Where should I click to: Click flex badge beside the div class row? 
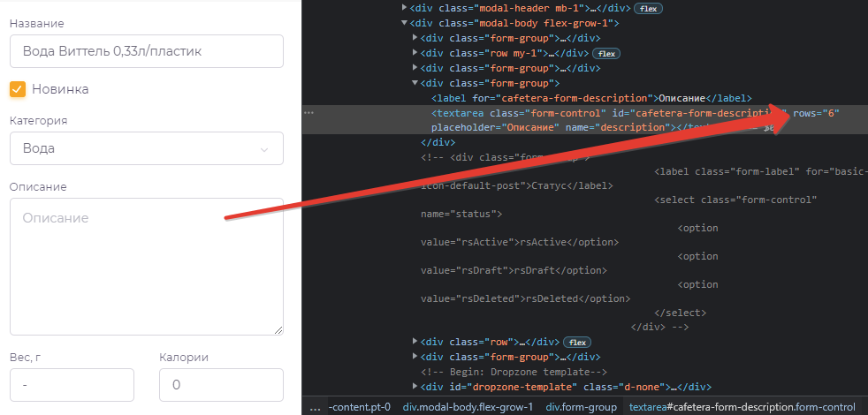point(577,342)
